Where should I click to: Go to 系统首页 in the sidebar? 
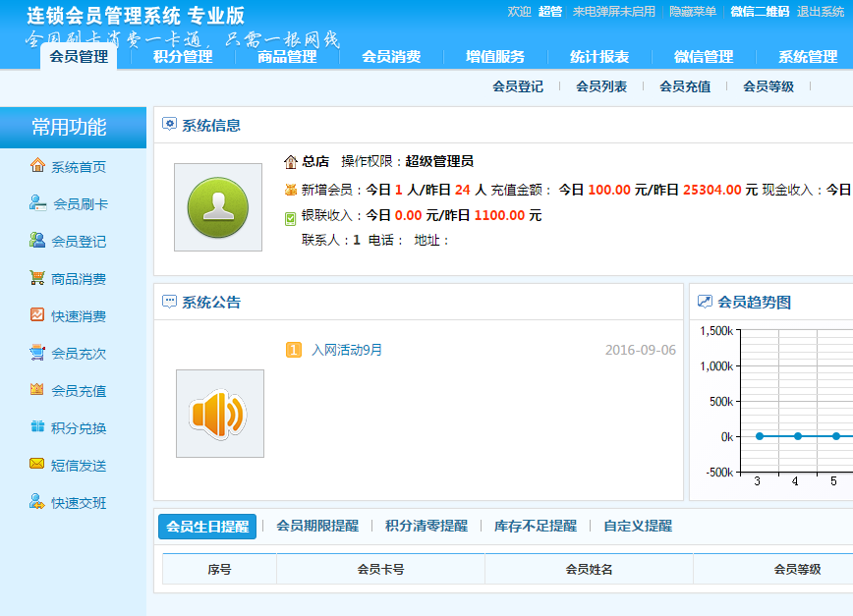[x=79, y=167]
